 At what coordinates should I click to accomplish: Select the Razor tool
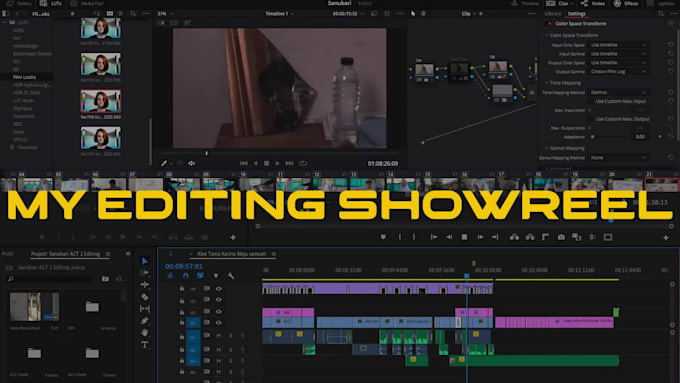point(145,297)
